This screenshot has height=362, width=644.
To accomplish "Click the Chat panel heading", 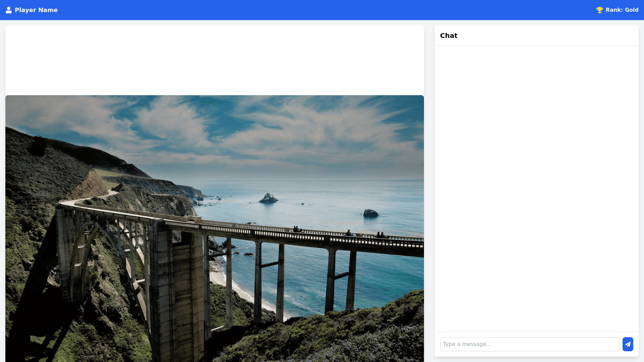I will click(449, 36).
